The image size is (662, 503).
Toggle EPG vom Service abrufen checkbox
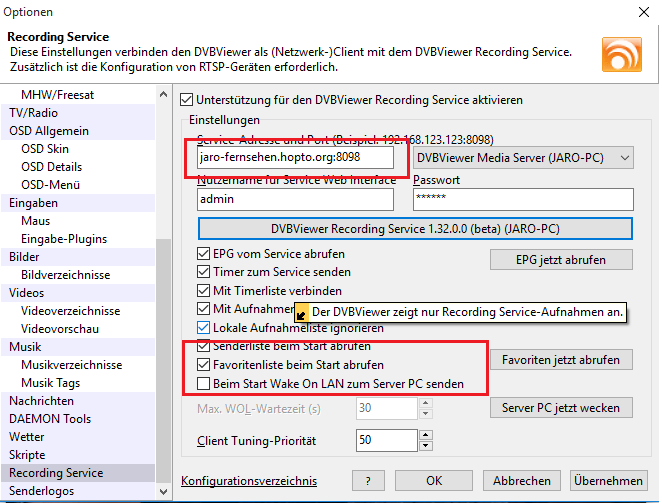point(203,253)
